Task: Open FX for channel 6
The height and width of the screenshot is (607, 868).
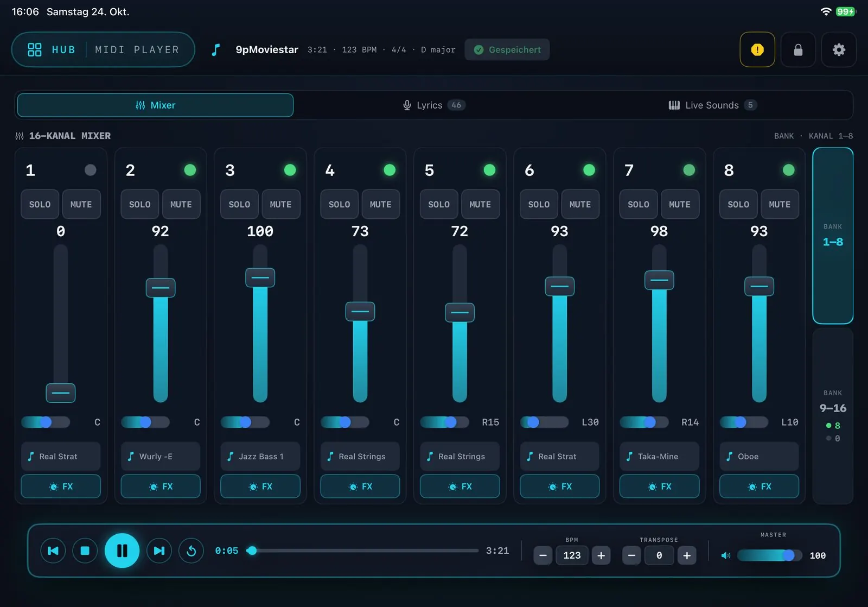Action: pos(559,486)
